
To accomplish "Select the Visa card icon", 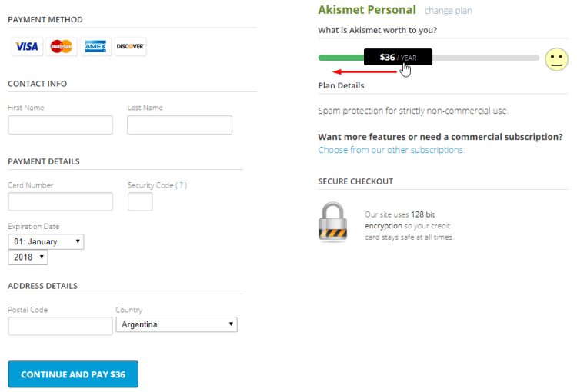I will (26, 47).
